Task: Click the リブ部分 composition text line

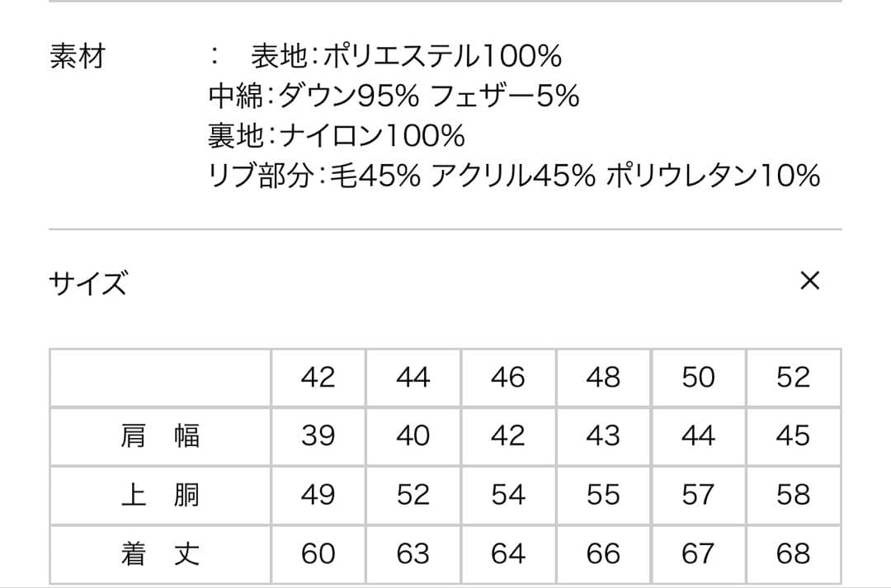Action: (511, 175)
